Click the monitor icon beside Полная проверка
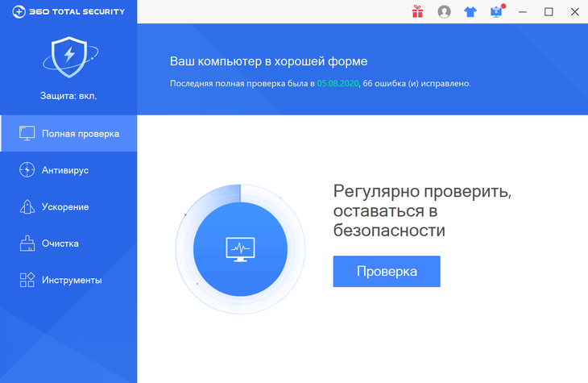The height and width of the screenshot is (383, 588). tap(27, 133)
